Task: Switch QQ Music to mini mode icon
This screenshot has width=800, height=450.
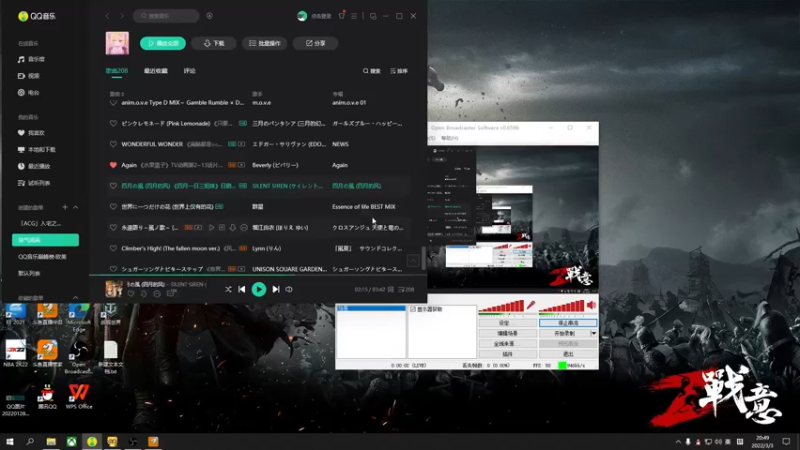Action: (x=373, y=16)
